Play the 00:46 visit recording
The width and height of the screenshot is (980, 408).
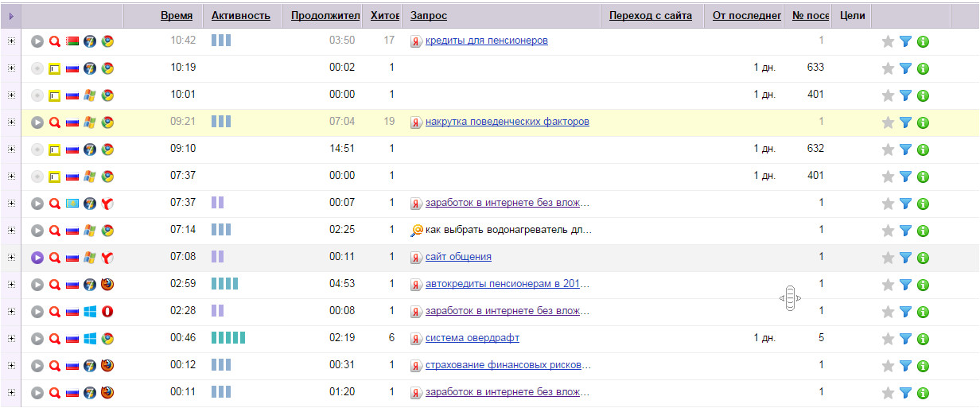(37, 339)
